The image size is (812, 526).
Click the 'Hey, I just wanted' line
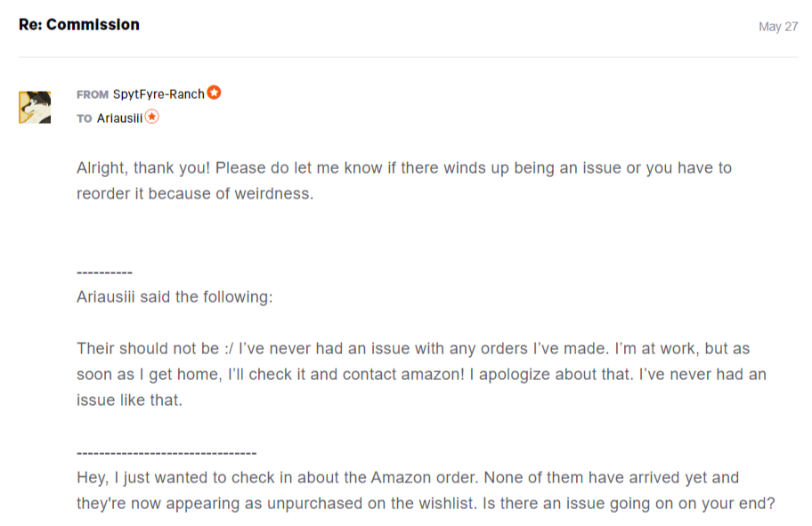(x=408, y=477)
